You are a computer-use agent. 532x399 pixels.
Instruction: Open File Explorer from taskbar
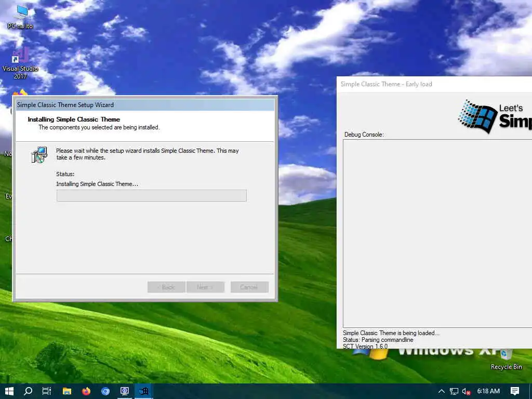point(67,391)
